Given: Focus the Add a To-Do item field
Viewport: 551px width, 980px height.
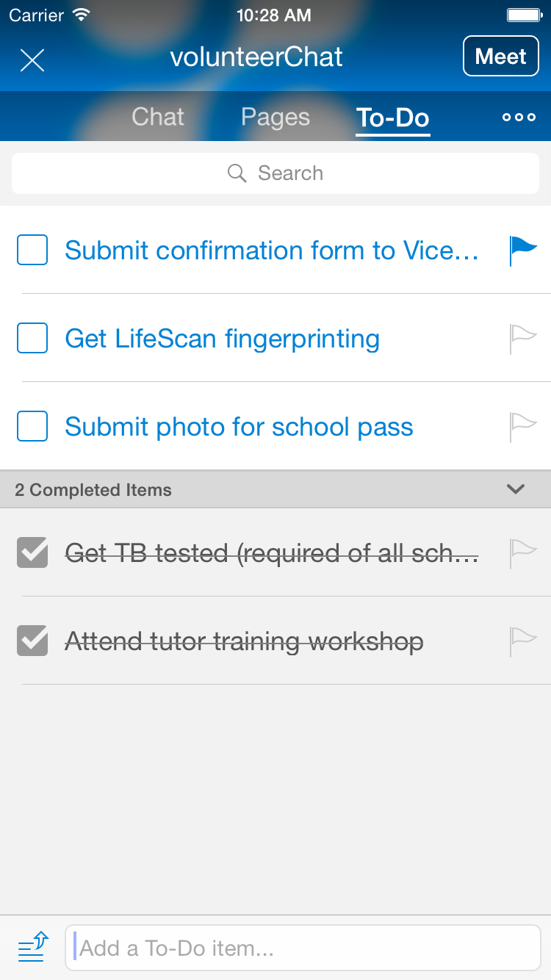Looking at the screenshot, I should (303, 948).
